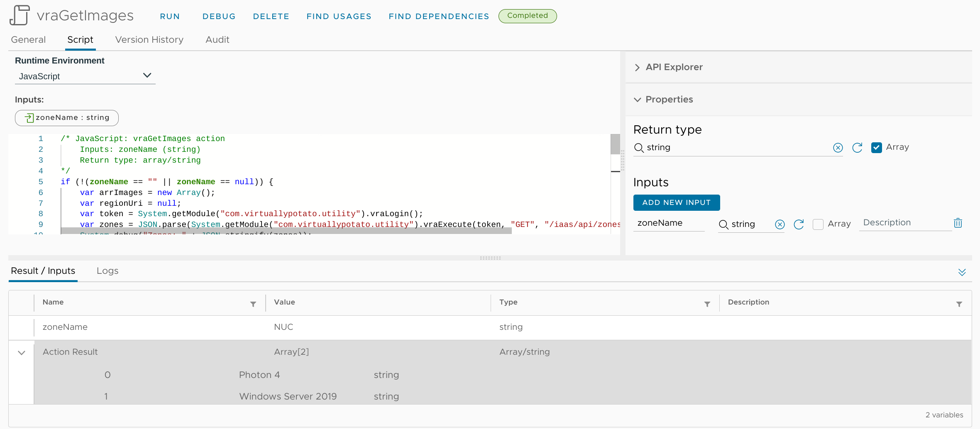This screenshot has width=980, height=429.
Task: Filter the Name column in results
Action: [x=253, y=304]
